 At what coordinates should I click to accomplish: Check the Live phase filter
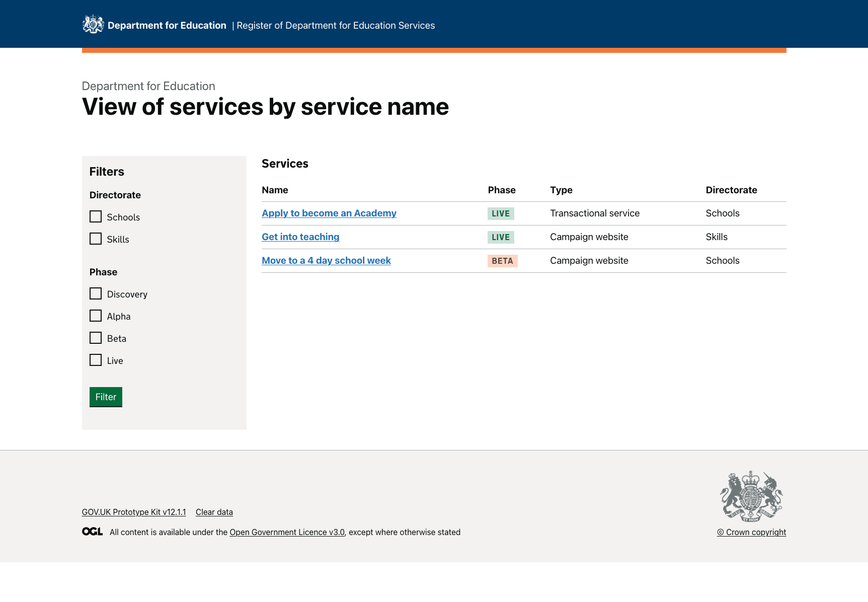[96, 360]
